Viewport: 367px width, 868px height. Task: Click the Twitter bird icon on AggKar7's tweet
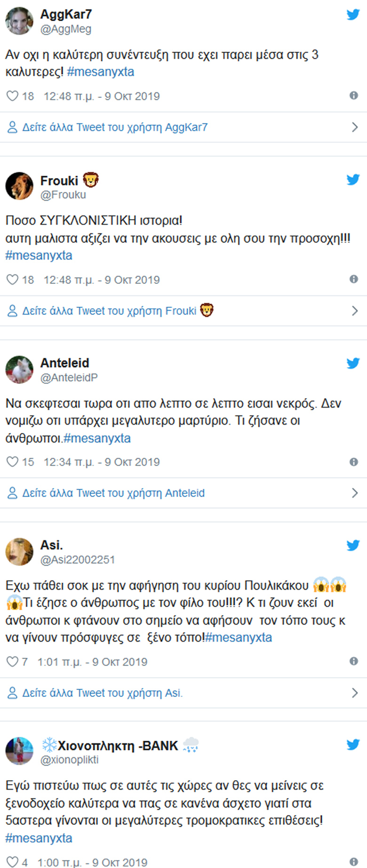pyautogui.click(x=353, y=15)
